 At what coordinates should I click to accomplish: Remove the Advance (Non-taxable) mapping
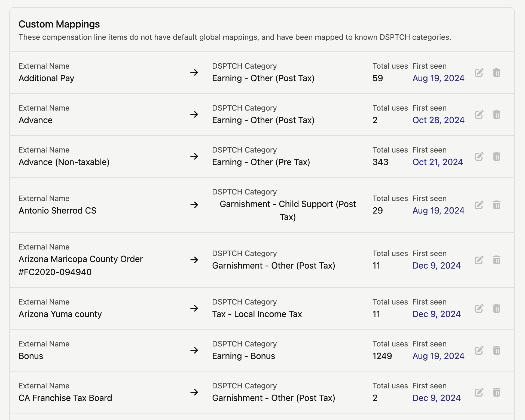[x=497, y=156]
